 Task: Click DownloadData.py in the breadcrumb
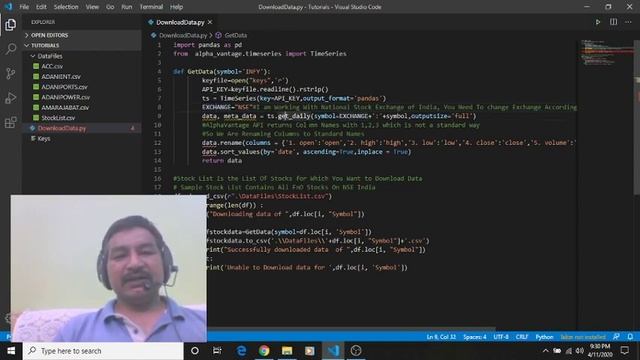point(183,36)
